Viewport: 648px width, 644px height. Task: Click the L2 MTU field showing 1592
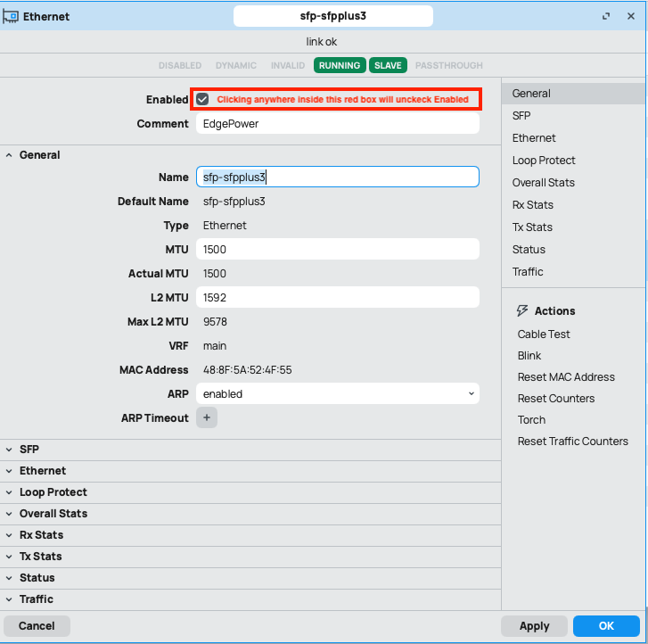click(x=338, y=297)
